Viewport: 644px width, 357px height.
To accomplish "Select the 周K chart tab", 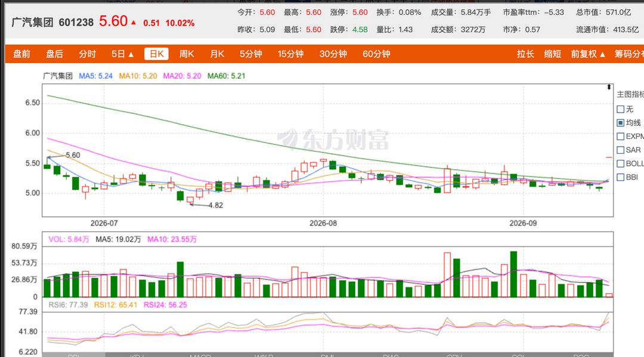I will (x=187, y=54).
